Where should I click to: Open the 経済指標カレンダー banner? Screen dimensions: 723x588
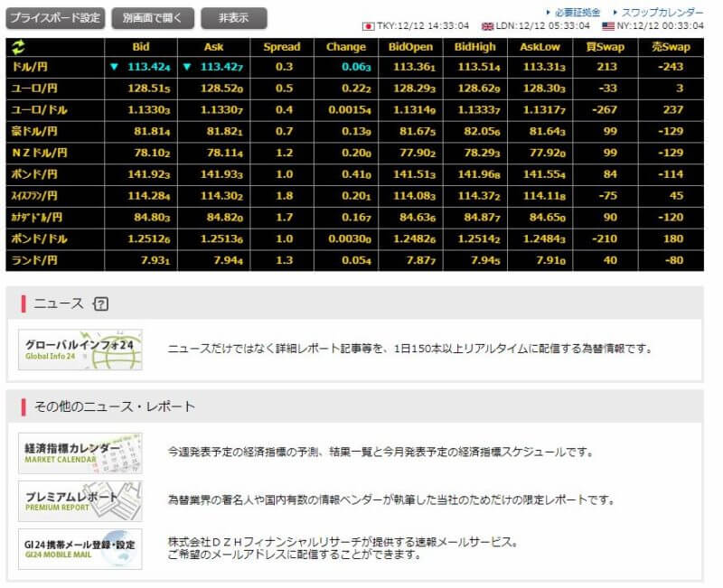pos(80,453)
